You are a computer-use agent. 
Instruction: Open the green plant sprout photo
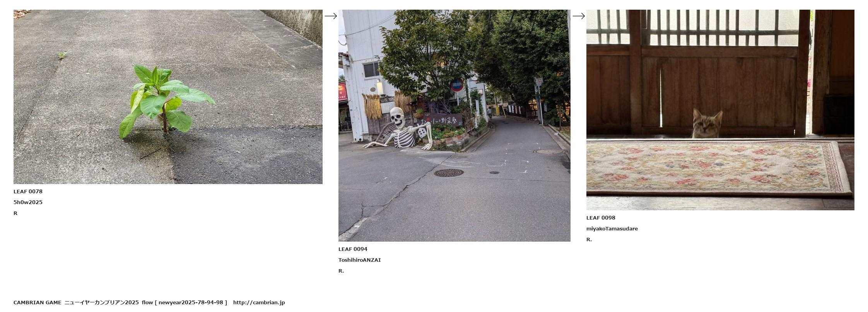click(168, 97)
